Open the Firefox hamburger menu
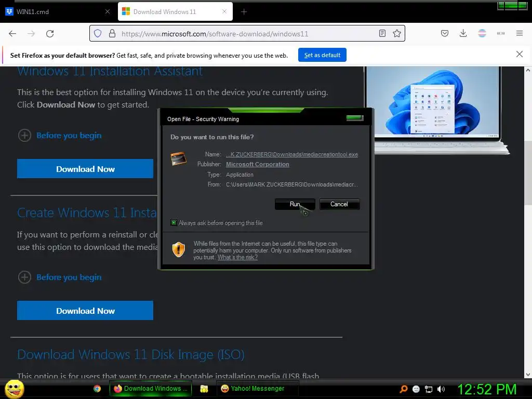Image resolution: width=532 pixels, height=399 pixels. 520,33
